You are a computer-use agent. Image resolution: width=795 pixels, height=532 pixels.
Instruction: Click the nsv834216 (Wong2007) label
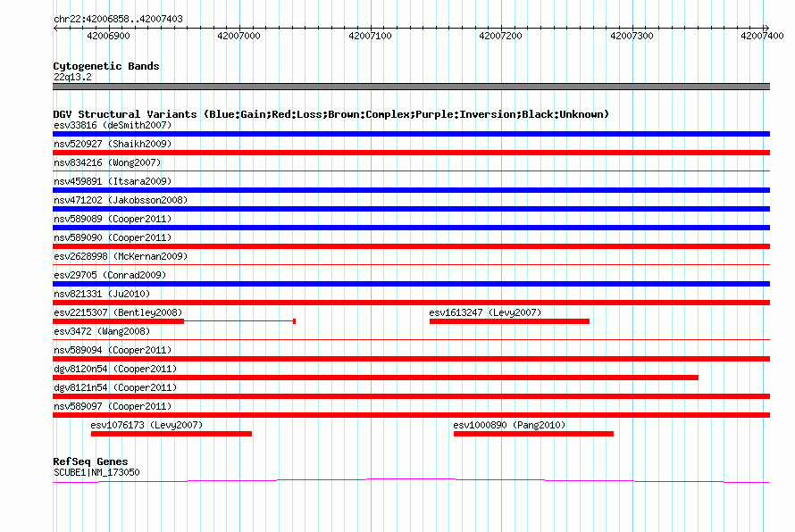pyautogui.click(x=107, y=162)
